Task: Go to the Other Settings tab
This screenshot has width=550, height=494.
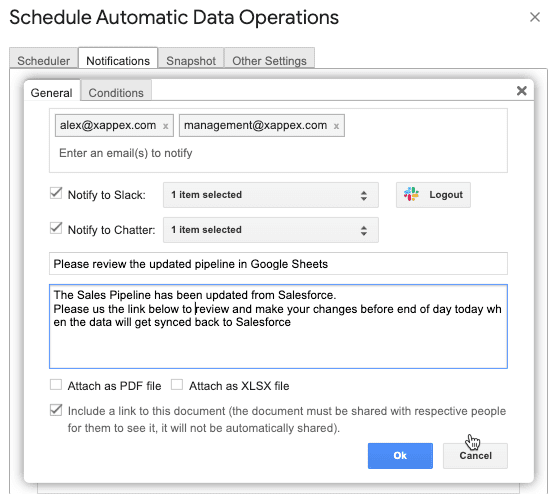Action: click(x=269, y=61)
